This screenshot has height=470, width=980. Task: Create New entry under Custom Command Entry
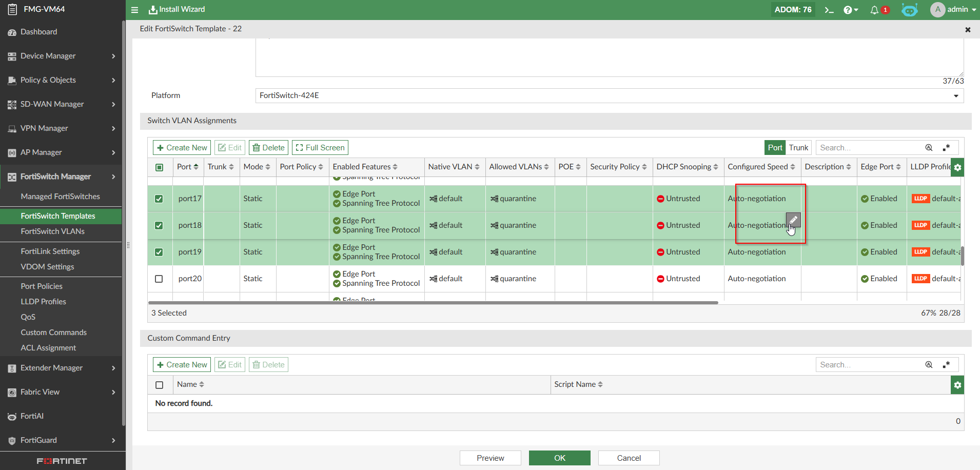[x=182, y=364]
